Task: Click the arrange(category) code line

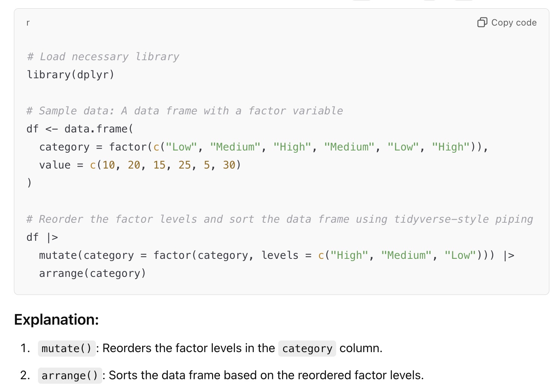Action: click(x=92, y=273)
